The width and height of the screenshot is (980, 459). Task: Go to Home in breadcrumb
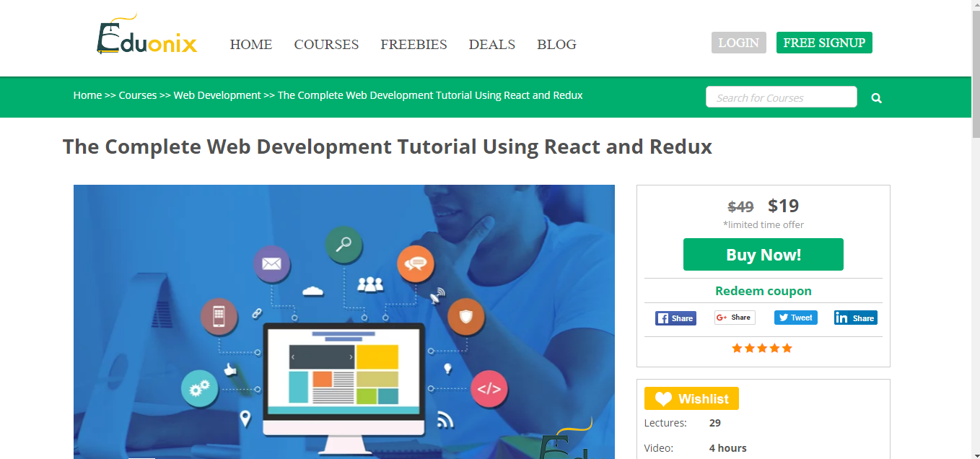(87, 95)
